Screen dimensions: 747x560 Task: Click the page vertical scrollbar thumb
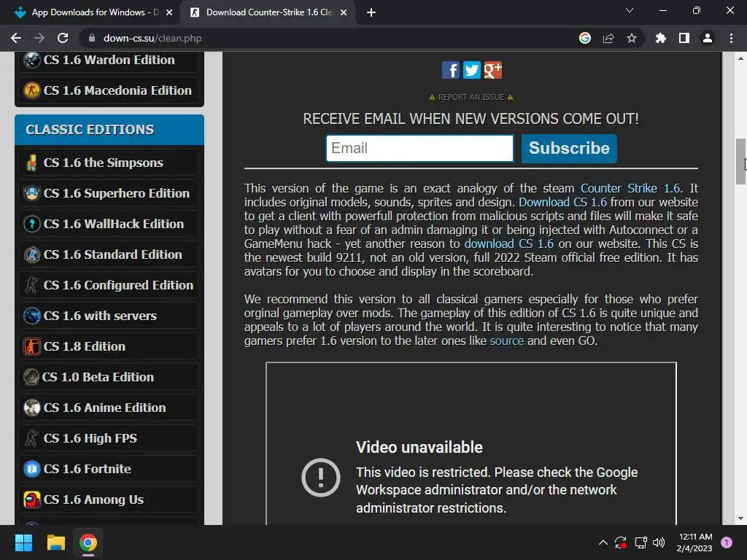click(x=740, y=161)
